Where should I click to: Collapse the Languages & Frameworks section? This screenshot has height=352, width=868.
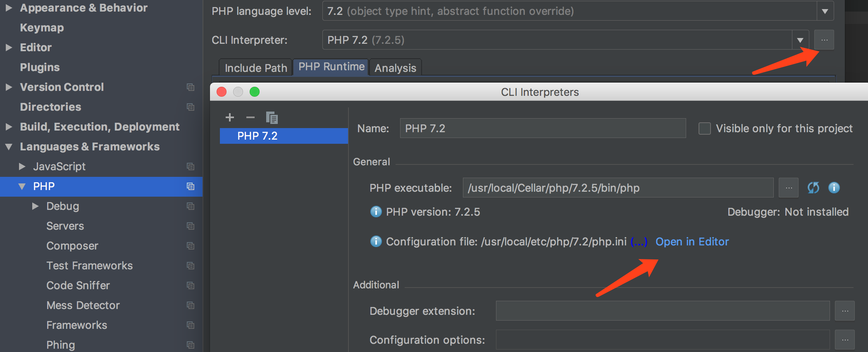click(x=9, y=147)
